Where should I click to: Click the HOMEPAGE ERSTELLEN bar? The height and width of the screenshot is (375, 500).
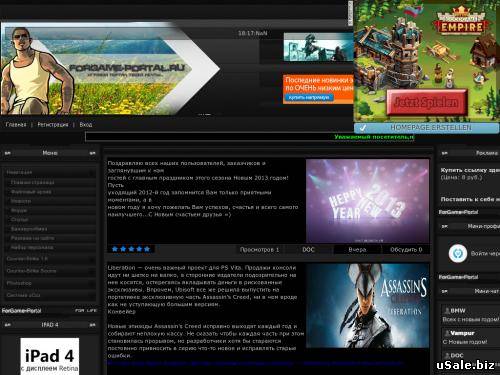tap(426, 128)
